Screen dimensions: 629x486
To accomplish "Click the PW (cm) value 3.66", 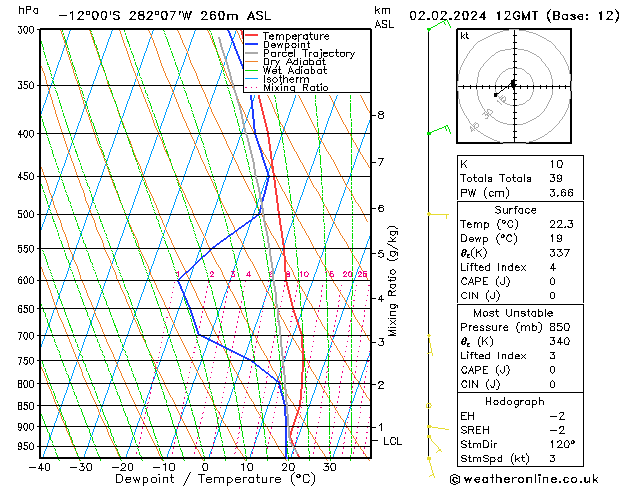I will [x=561, y=193].
